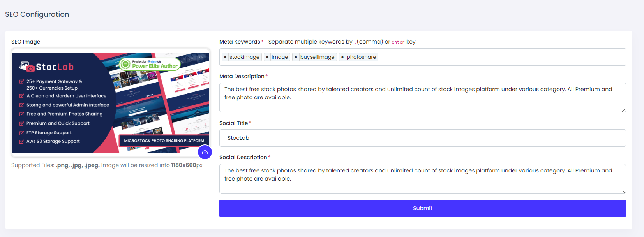The image size is (644, 237).
Task: Click the Meta Description label
Action: coord(242,76)
